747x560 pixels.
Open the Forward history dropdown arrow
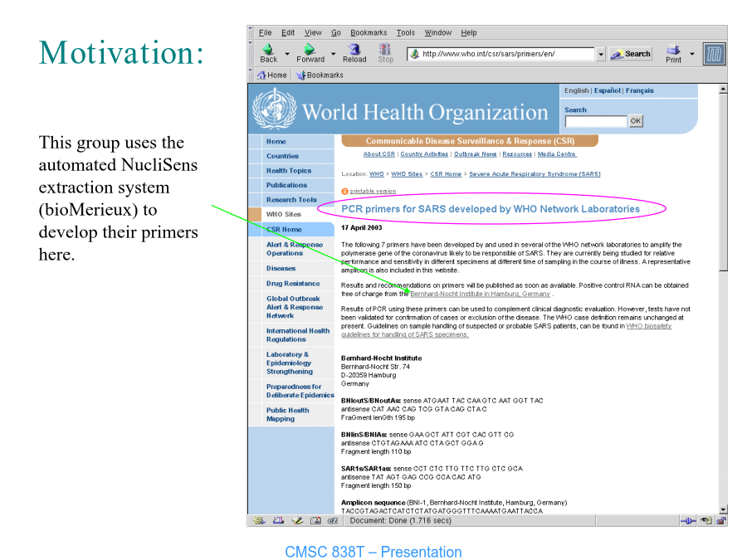point(334,54)
